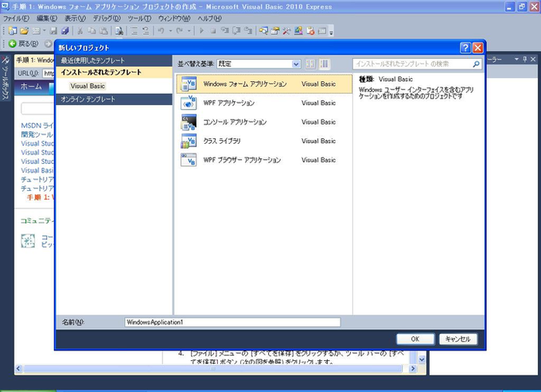Screen dimensions: 541x392
Task: Open Properties Window toolbar icon
Action: (x=275, y=31)
